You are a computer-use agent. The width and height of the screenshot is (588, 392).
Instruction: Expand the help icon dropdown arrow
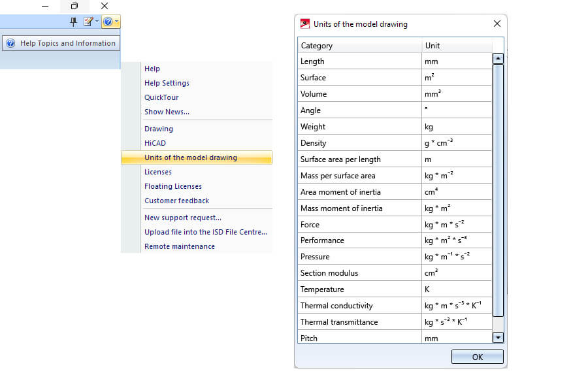coord(117,22)
